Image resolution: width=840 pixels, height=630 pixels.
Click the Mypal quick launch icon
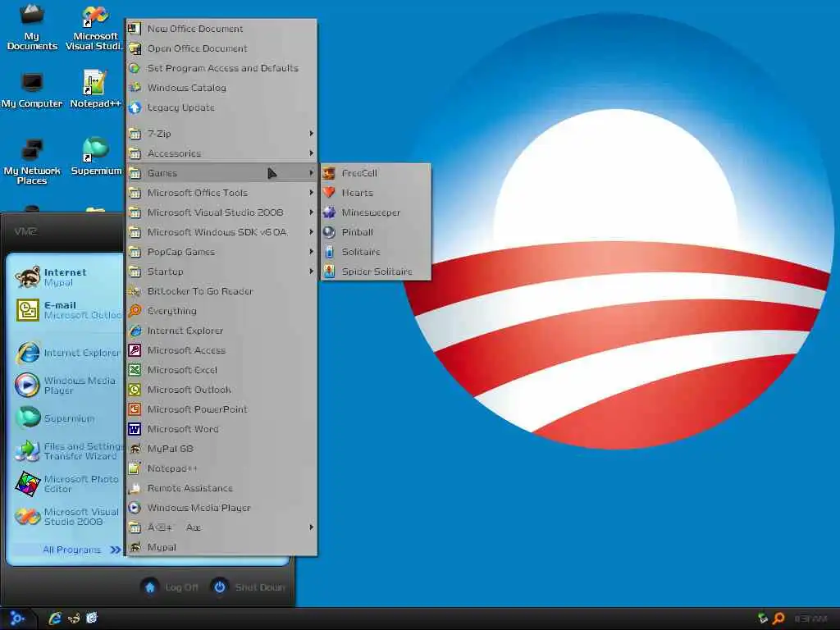pos(73,619)
